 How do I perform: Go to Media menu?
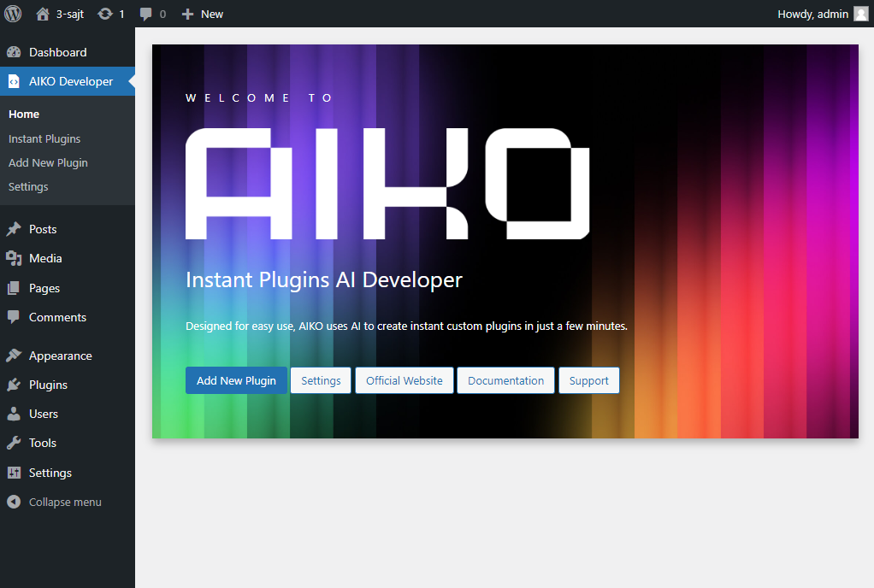[45, 258]
